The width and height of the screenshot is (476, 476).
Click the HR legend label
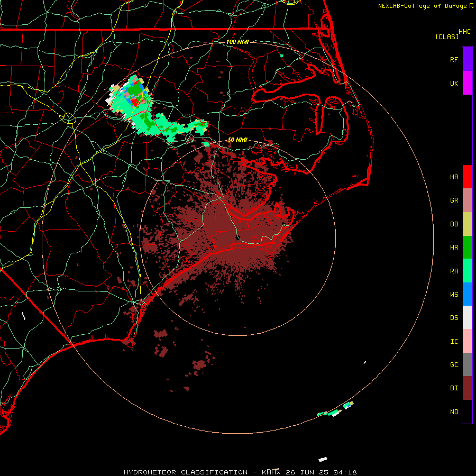point(454,248)
